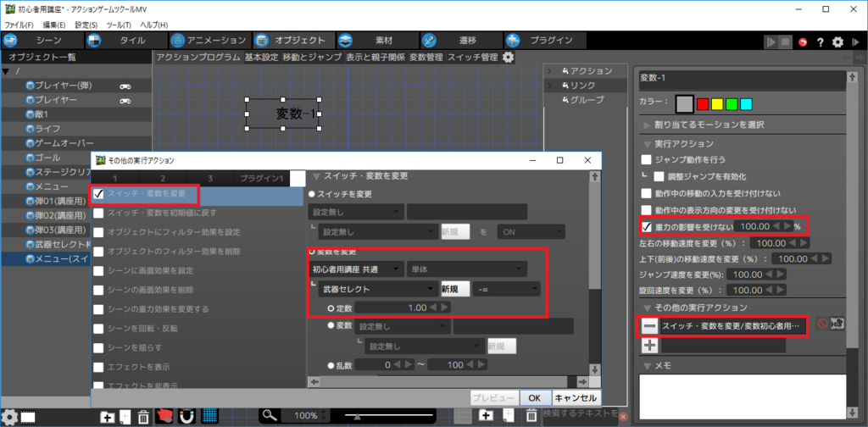This screenshot has width=868, height=427.
Task: Add folder in the action list panel
Action: click(486, 415)
